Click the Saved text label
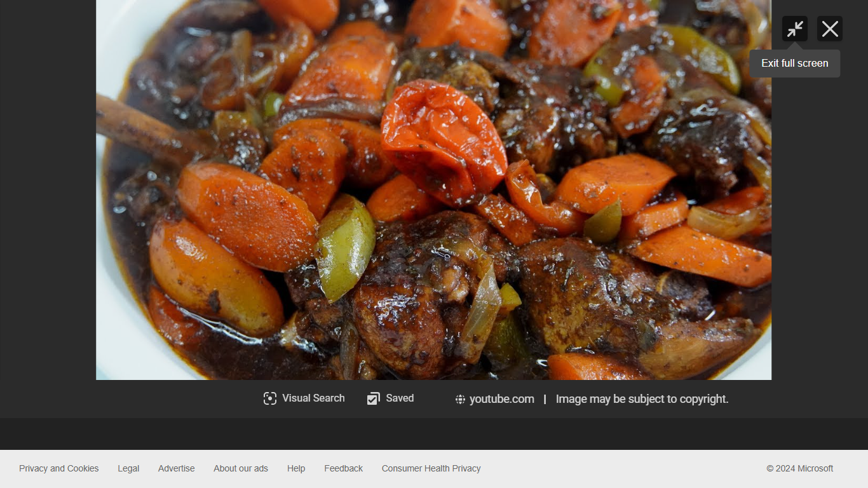868x488 pixels. pos(400,398)
